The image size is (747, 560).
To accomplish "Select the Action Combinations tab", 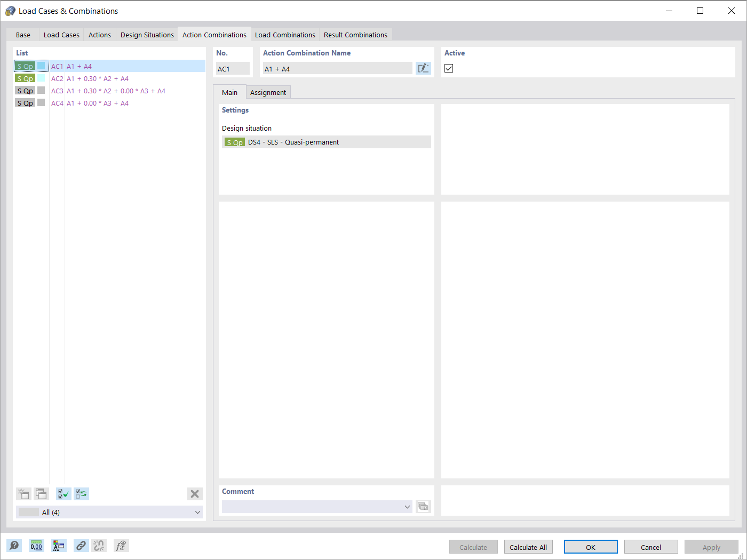I will pyautogui.click(x=214, y=35).
